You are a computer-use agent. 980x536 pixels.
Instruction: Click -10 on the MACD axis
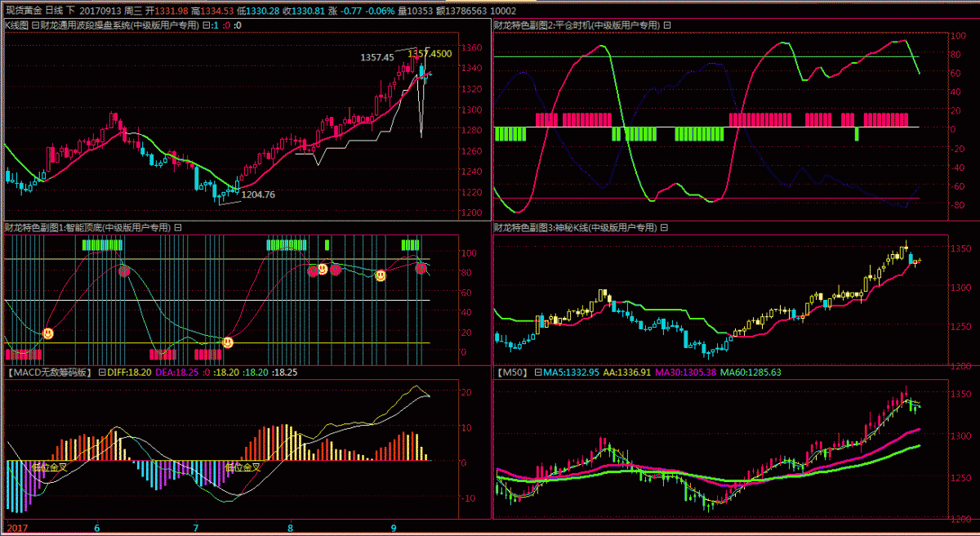point(468,498)
